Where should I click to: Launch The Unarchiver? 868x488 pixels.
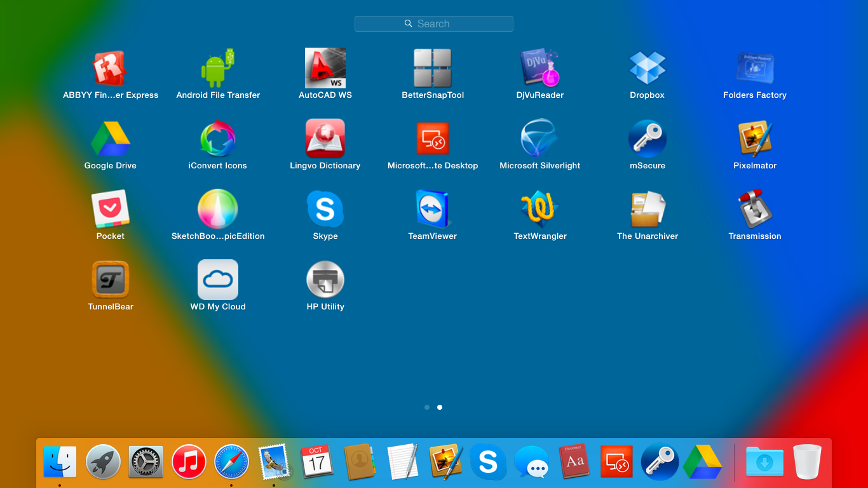[x=648, y=210]
